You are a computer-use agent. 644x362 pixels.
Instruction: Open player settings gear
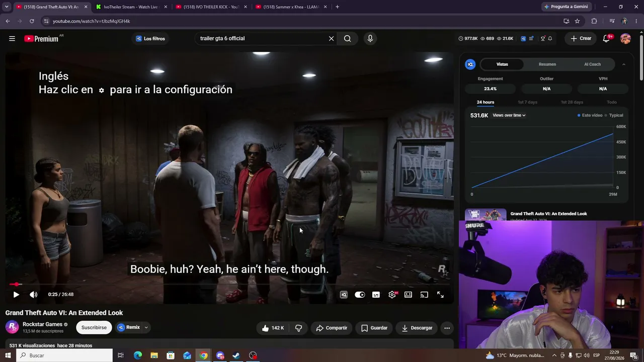pyautogui.click(x=392, y=295)
